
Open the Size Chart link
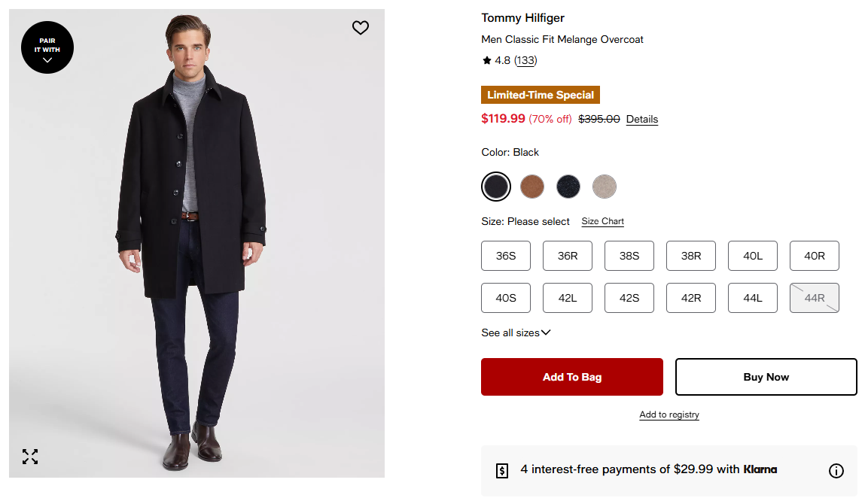pyautogui.click(x=603, y=221)
